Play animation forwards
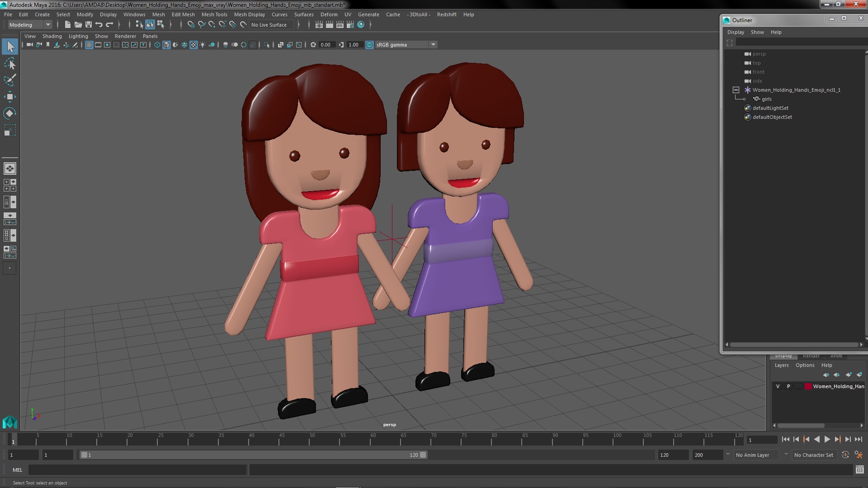This screenshot has width=868, height=488. pos(827,439)
